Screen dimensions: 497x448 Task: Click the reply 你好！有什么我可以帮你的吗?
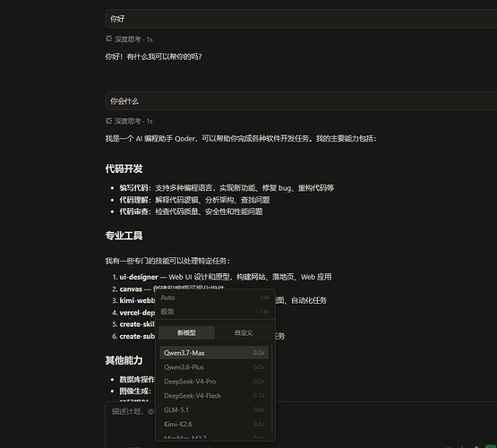[153, 56]
